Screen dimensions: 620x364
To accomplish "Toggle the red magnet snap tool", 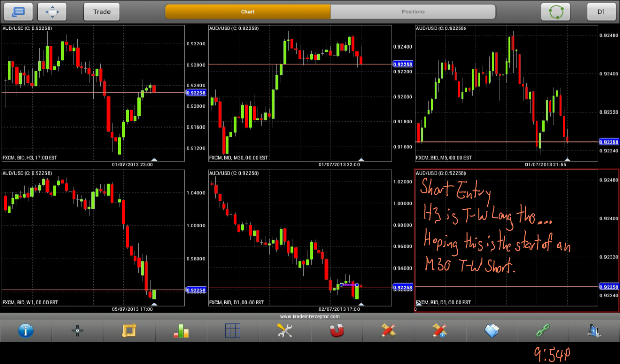I will pyautogui.click(x=336, y=330).
